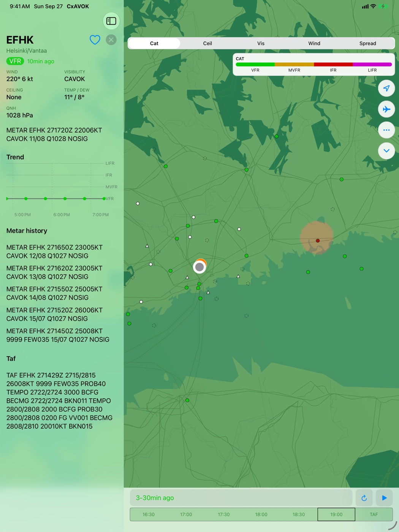Image resolution: width=399 pixels, height=532 pixels.
Task: Select the current METAR EFHK 271720Z text
Action: click(54, 135)
